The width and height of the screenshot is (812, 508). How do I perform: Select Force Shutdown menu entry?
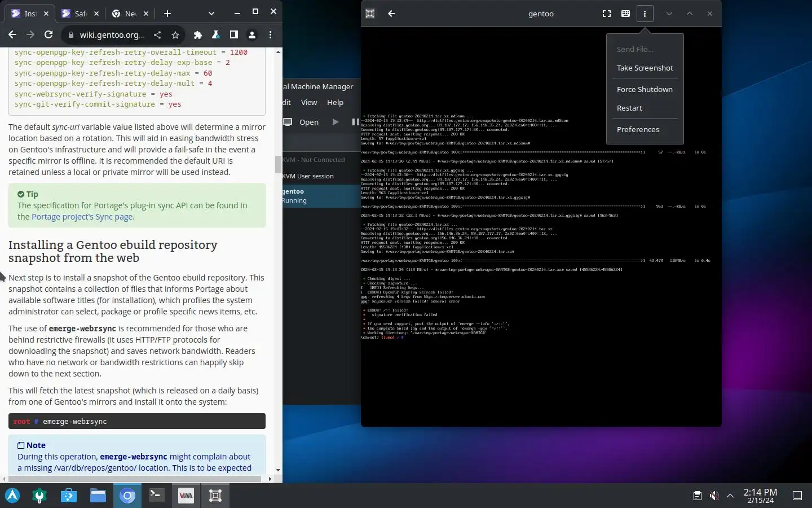pos(645,89)
